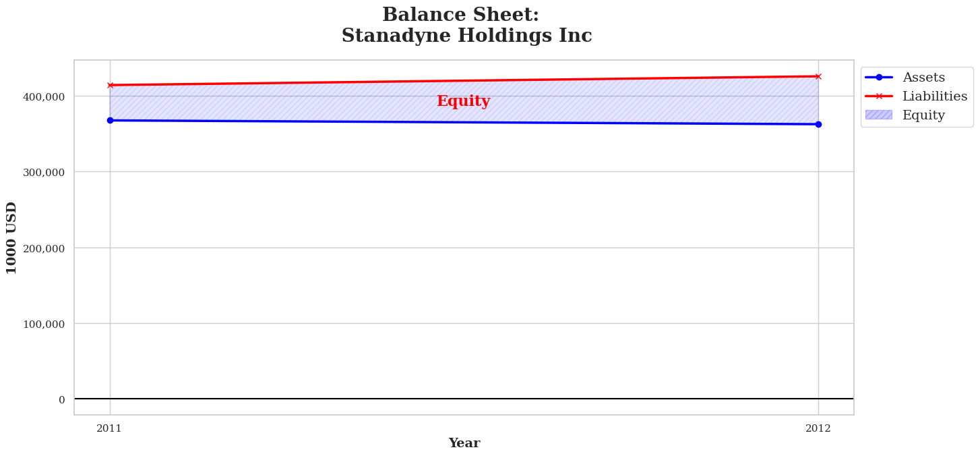Viewport: 980px width, 456px height.
Task: Click the Assets data point for 2011
Action: click(x=110, y=120)
